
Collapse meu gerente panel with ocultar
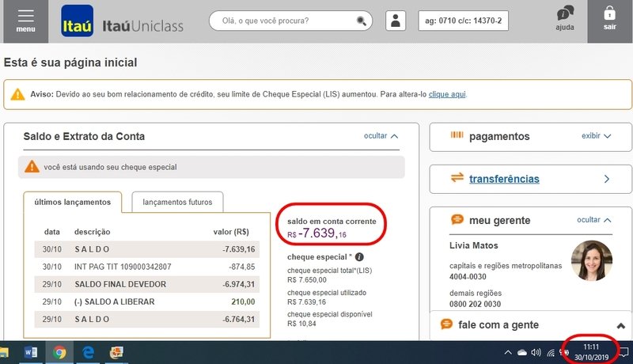tap(594, 219)
